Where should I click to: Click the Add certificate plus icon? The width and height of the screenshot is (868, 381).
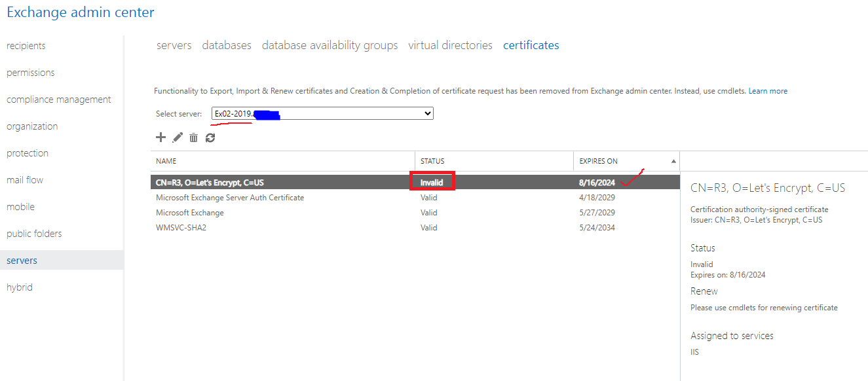pyautogui.click(x=161, y=137)
